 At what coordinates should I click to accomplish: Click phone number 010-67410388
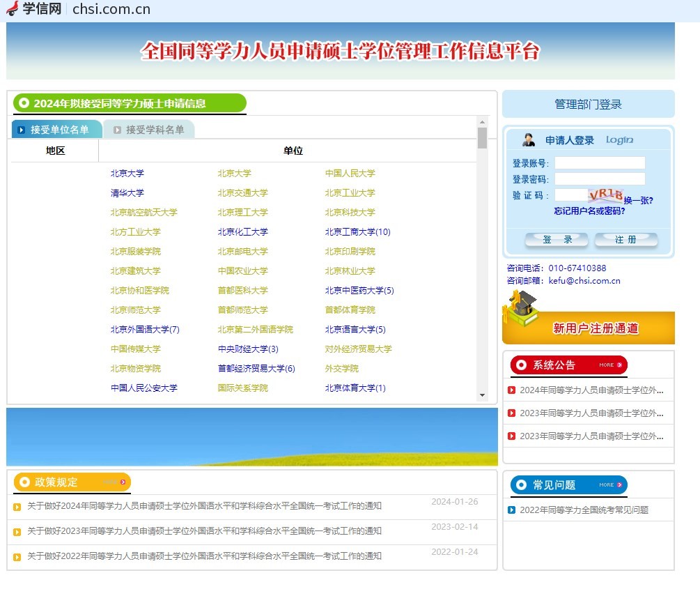[x=577, y=268]
